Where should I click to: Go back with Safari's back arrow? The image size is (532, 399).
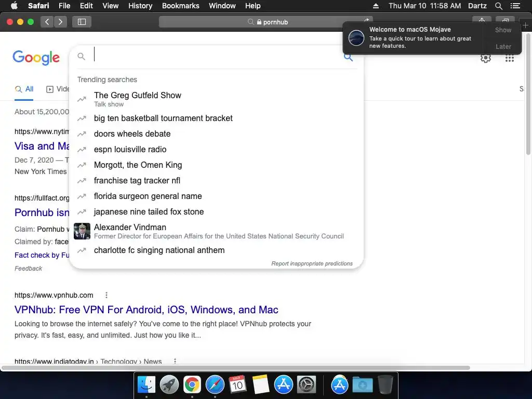47,22
